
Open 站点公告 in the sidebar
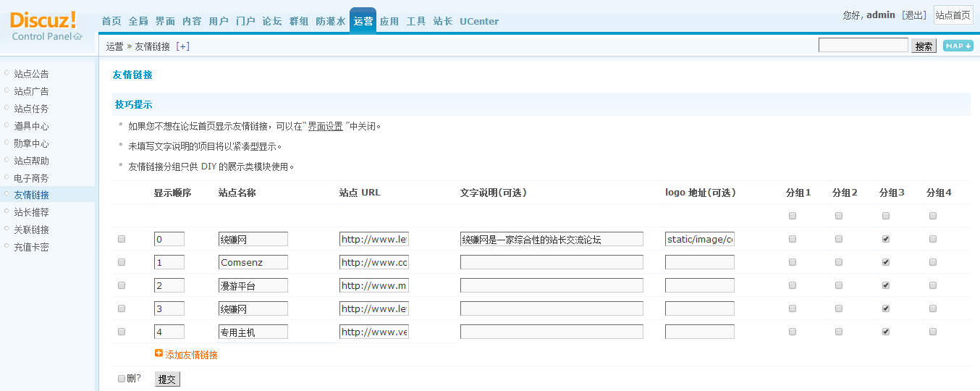pos(32,74)
